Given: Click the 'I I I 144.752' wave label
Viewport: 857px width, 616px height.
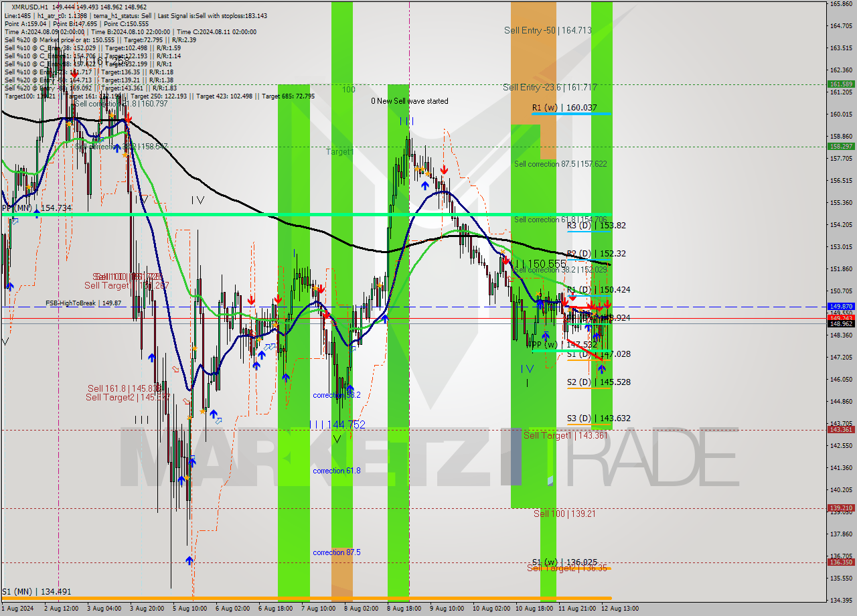Looking at the screenshot, I should point(337,425).
